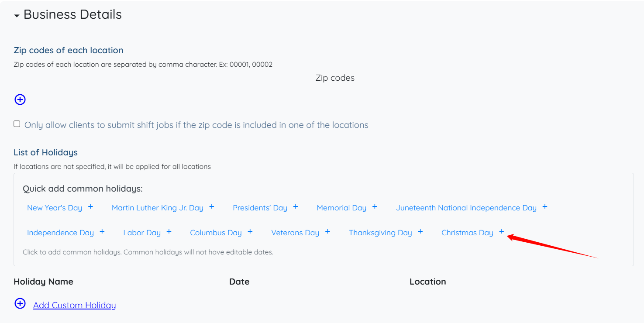Click plus icon next to New Year's Day
Viewport: 644px width, 323px height.
(90, 207)
